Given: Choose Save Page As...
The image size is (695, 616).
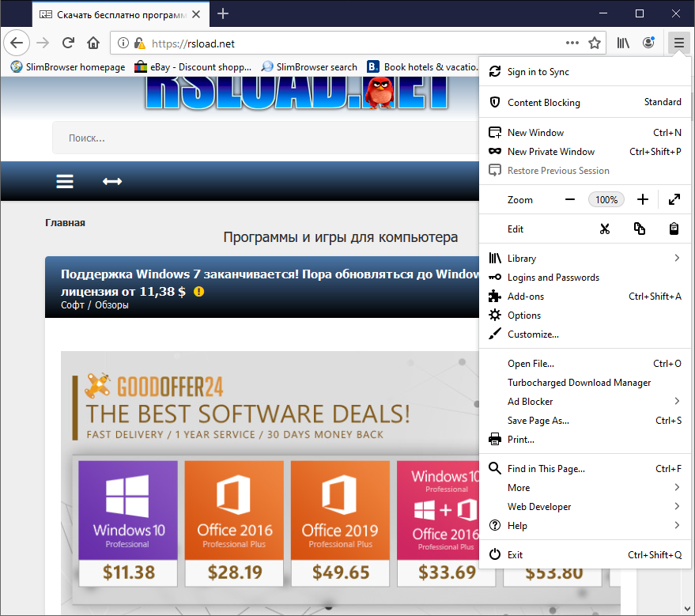Looking at the screenshot, I should coord(585,421).
